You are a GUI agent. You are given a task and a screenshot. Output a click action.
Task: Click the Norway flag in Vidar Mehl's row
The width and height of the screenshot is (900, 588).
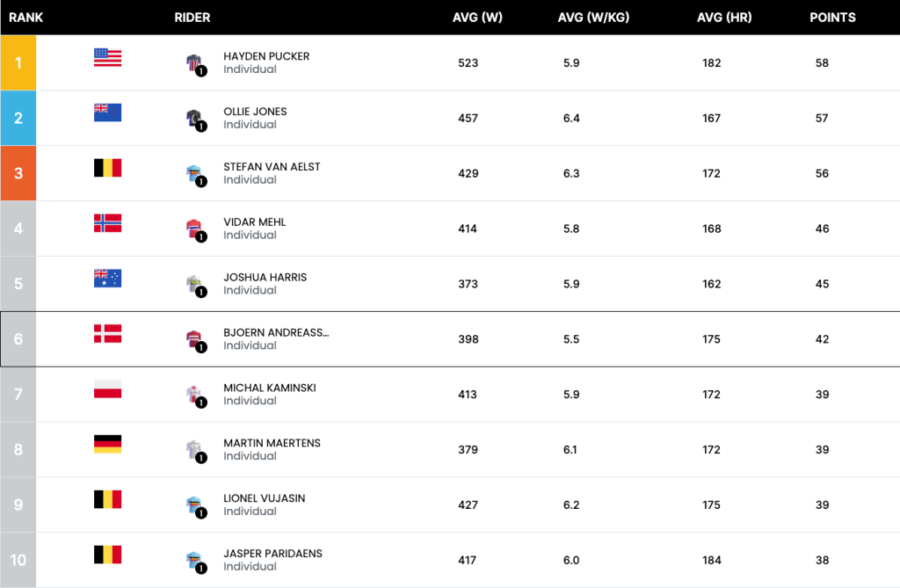107,222
